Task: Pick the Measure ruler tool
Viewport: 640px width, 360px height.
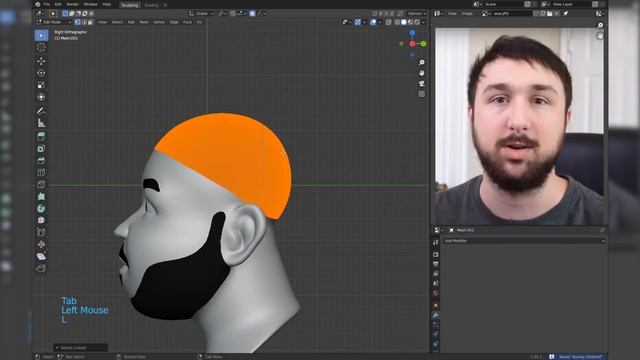Action: point(41,123)
